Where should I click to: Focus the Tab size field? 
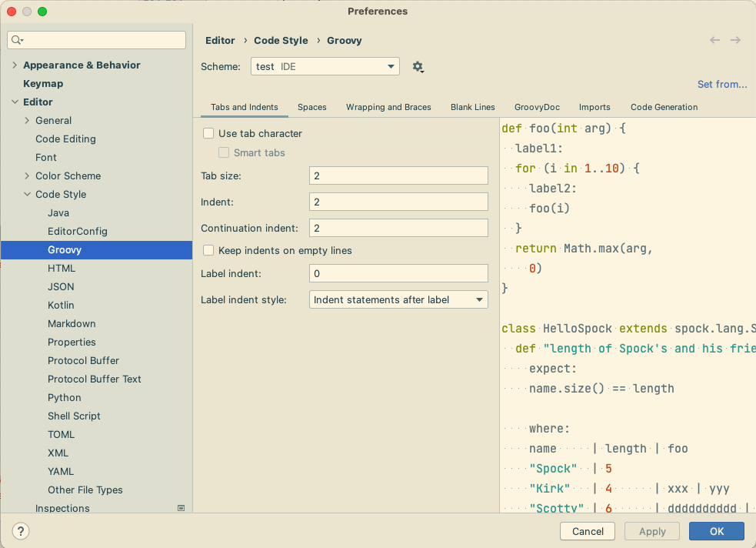tap(398, 175)
